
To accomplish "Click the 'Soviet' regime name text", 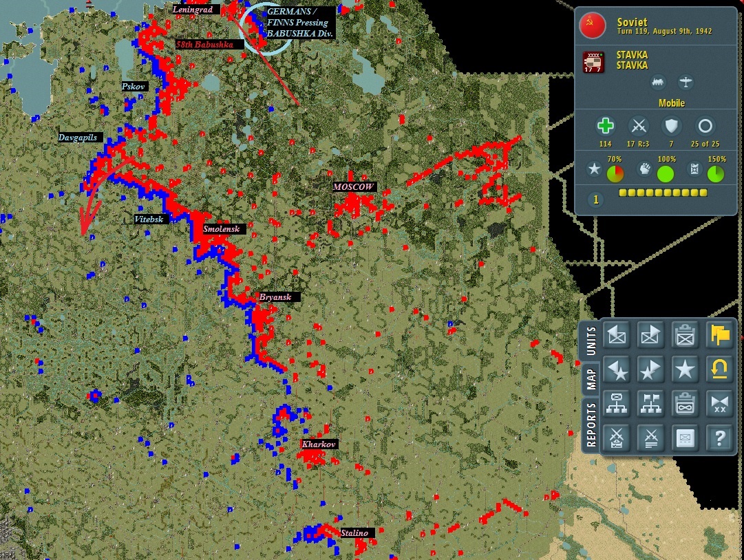I will [x=632, y=22].
